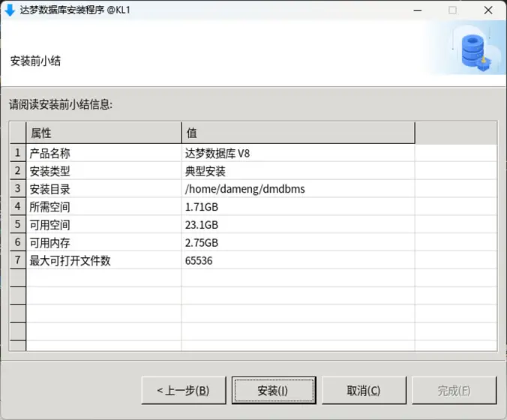This screenshot has height=420, width=507.
Task: Cancel installation with 取消(C) button
Action: click(364, 390)
